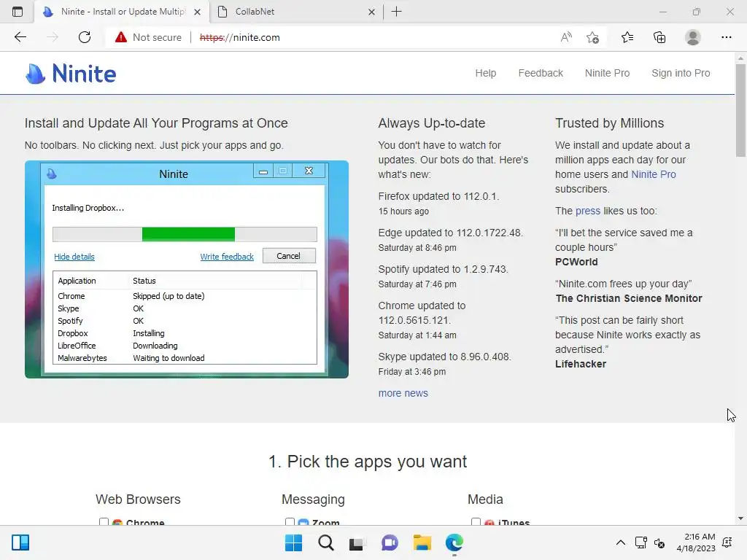Follow the more news link
Screen dimensions: 747x560
(403, 393)
